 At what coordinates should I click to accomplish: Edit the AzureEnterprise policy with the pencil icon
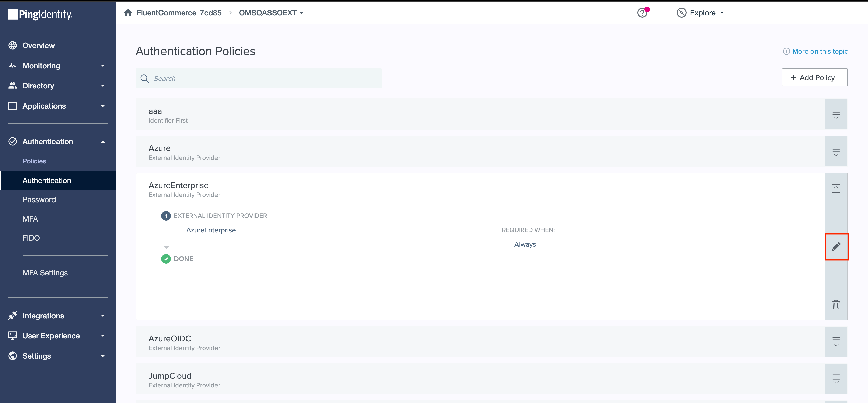[837, 247]
